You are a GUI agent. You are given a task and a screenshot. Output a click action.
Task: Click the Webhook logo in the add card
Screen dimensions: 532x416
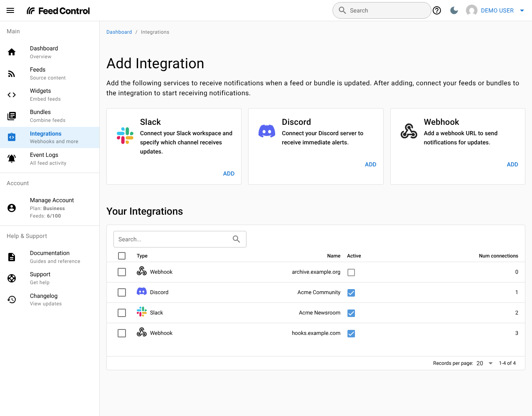coord(409,131)
